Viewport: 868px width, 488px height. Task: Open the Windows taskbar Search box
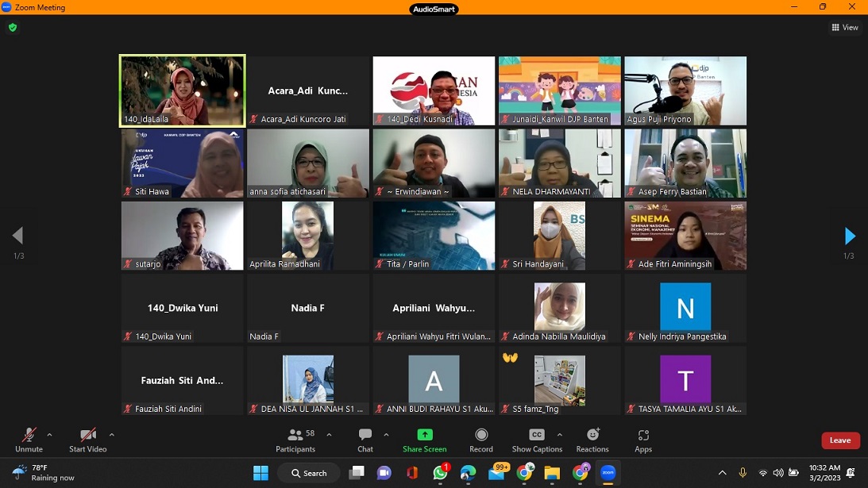(x=309, y=473)
